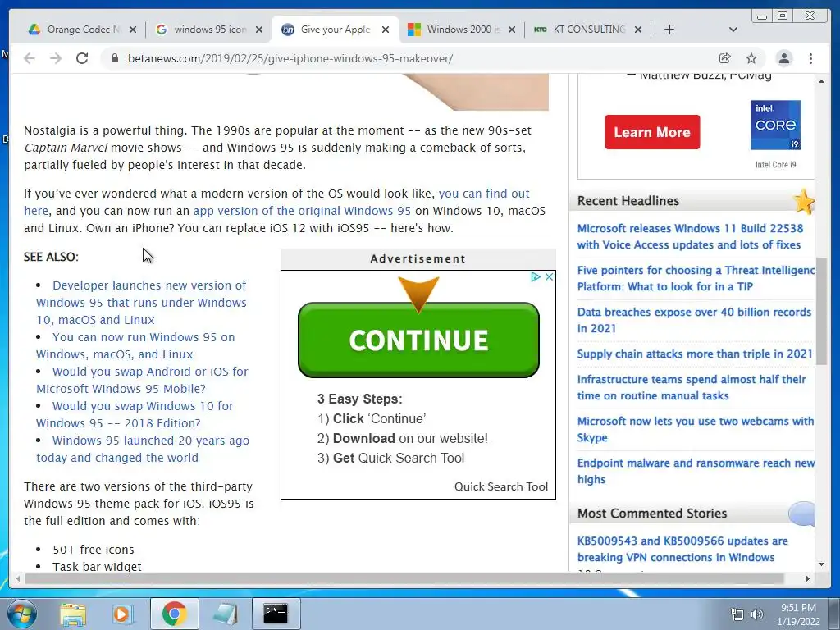The image size is (840, 630).
Task: Click the network tray icon
Action: point(737,615)
